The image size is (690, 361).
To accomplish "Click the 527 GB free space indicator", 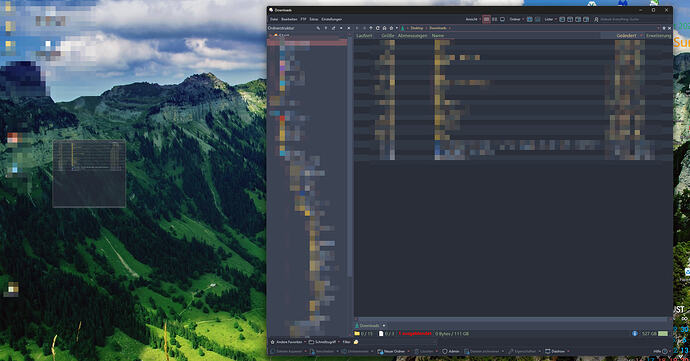I will pos(649,334).
